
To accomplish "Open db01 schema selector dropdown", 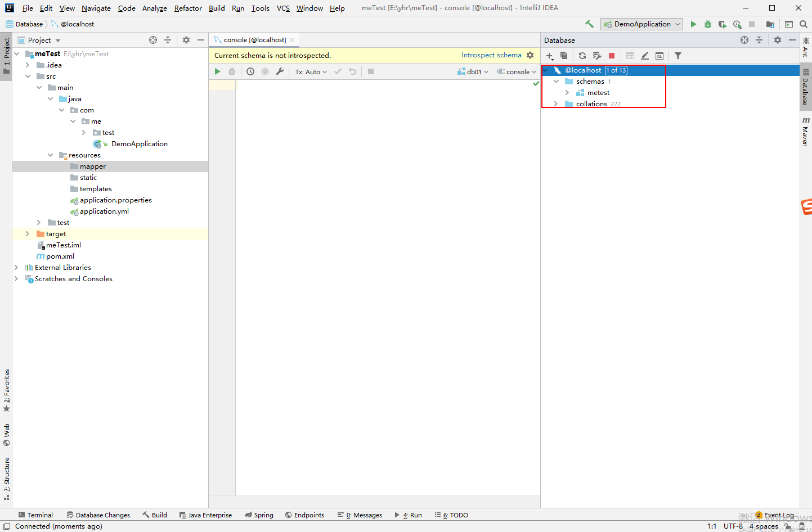I will (x=473, y=72).
